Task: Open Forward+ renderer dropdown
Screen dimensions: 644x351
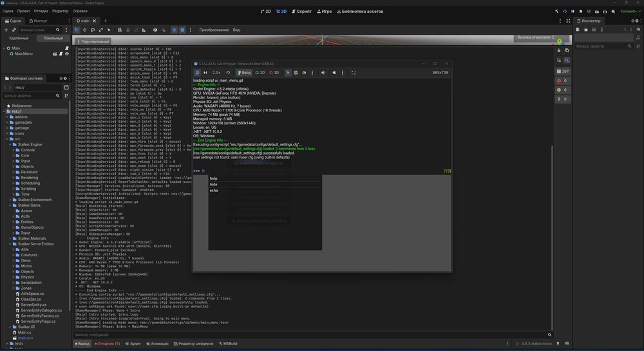Action: [630, 12]
